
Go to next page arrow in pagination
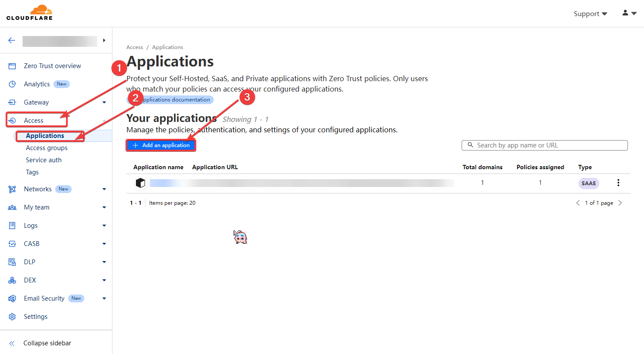pyautogui.click(x=620, y=203)
